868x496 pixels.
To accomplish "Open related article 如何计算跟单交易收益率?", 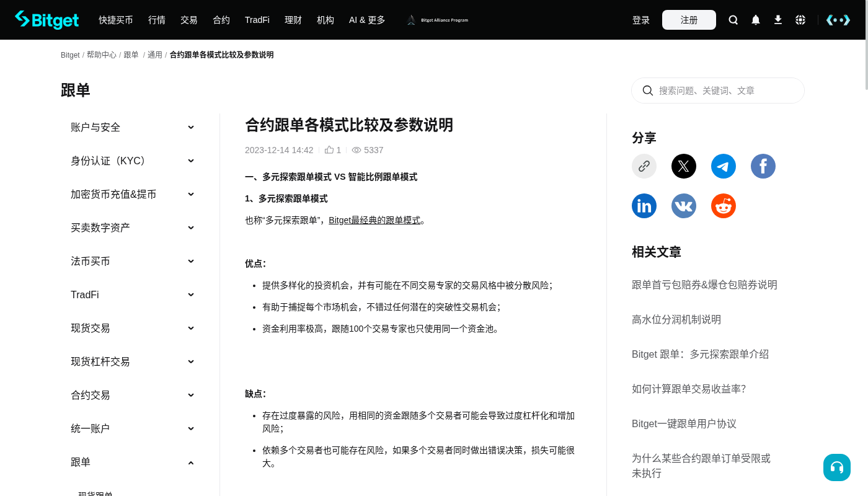I will tap(689, 389).
